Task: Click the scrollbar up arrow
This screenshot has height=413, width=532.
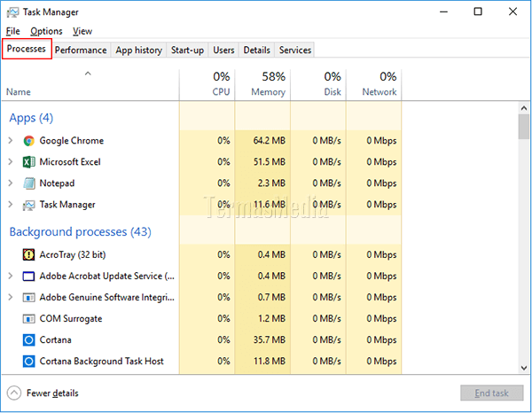Action: pyautogui.click(x=524, y=108)
